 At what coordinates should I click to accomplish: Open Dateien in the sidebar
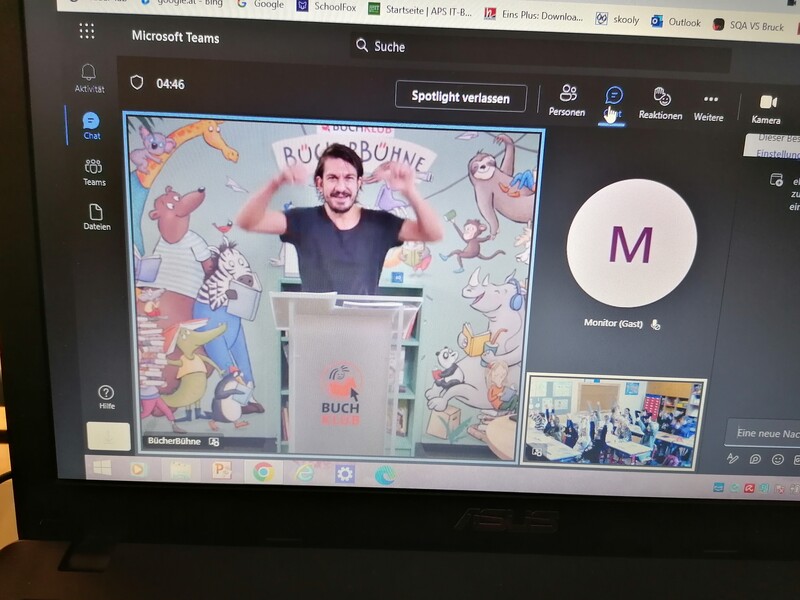96,217
